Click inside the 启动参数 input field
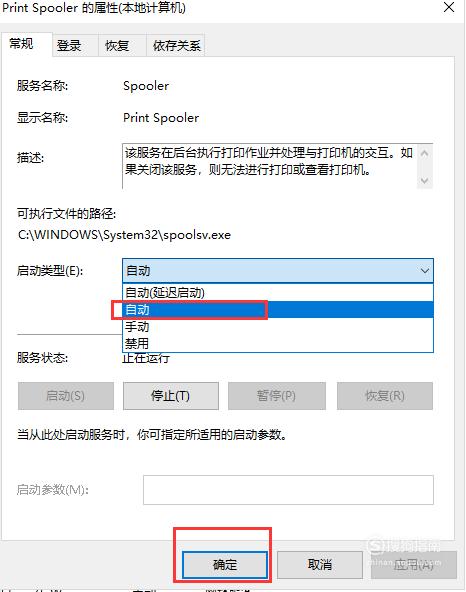The height and width of the screenshot is (592, 466). pos(288,490)
